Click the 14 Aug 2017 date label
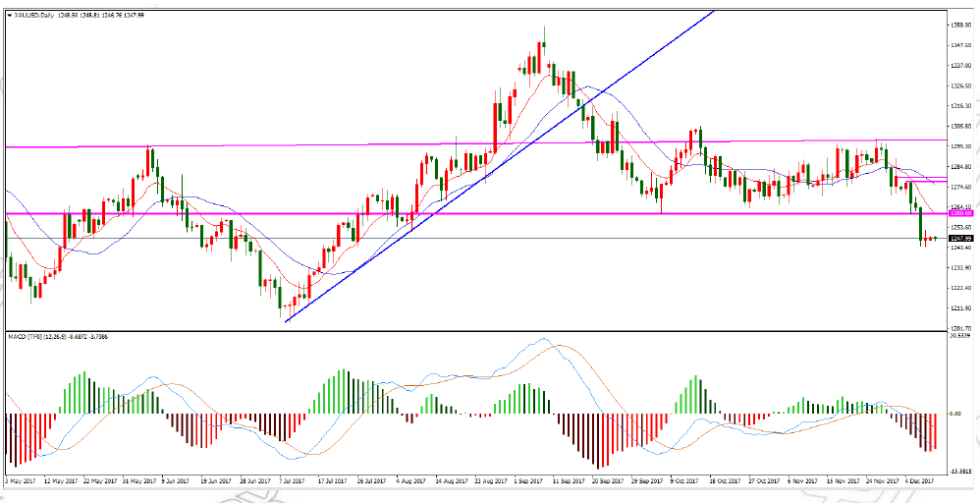This screenshot has width=980, height=503. (452, 481)
